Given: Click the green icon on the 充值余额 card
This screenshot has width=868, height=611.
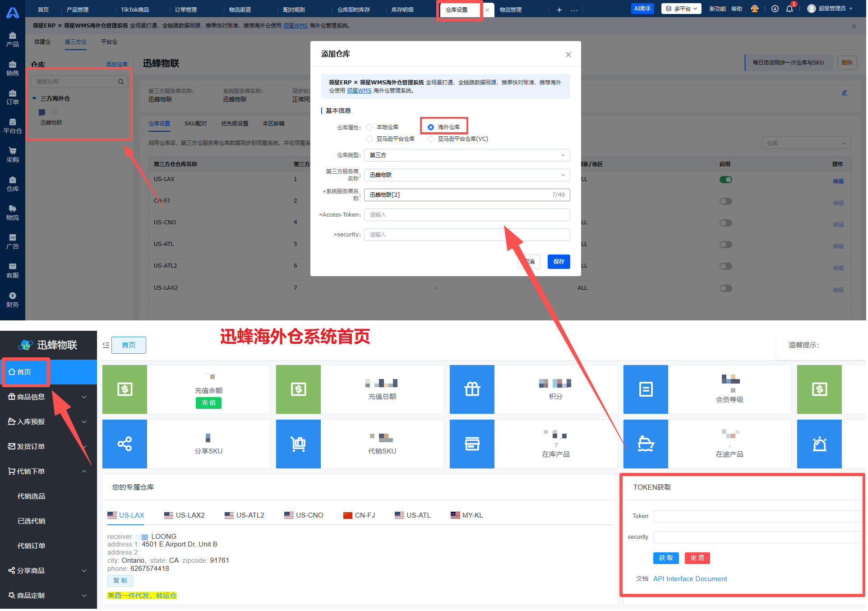Looking at the screenshot, I should tap(125, 389).
